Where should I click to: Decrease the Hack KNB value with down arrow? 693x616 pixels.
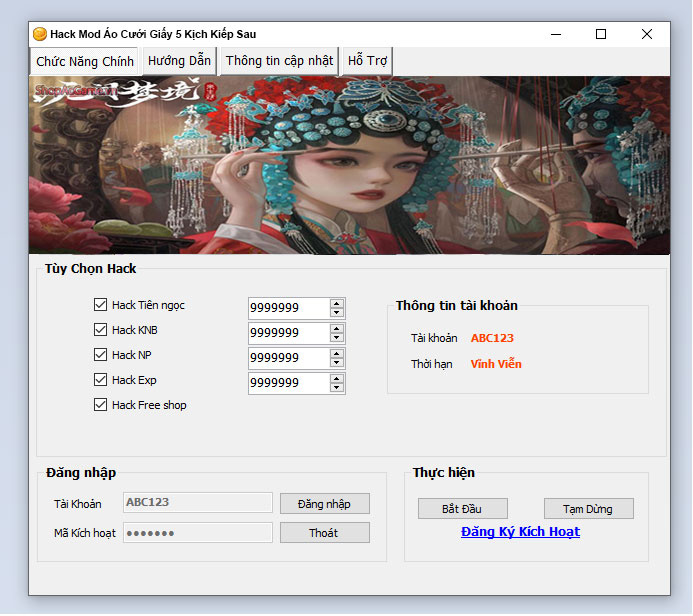point(337,338)
